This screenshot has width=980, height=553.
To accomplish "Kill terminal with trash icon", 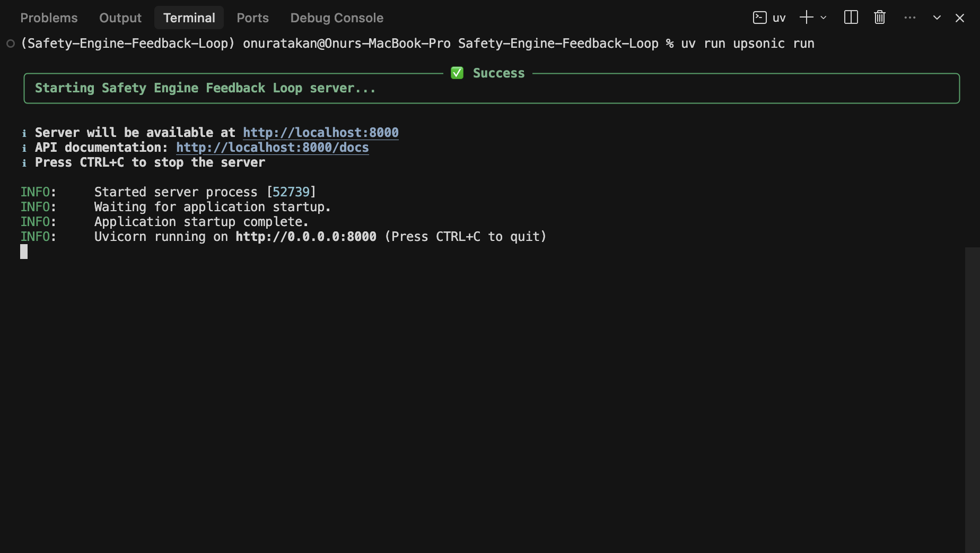I will pos(880,18).
